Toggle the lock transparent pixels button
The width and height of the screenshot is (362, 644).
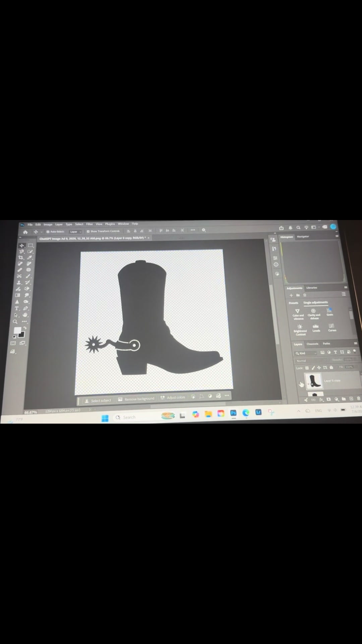click(x=307, y=368)
